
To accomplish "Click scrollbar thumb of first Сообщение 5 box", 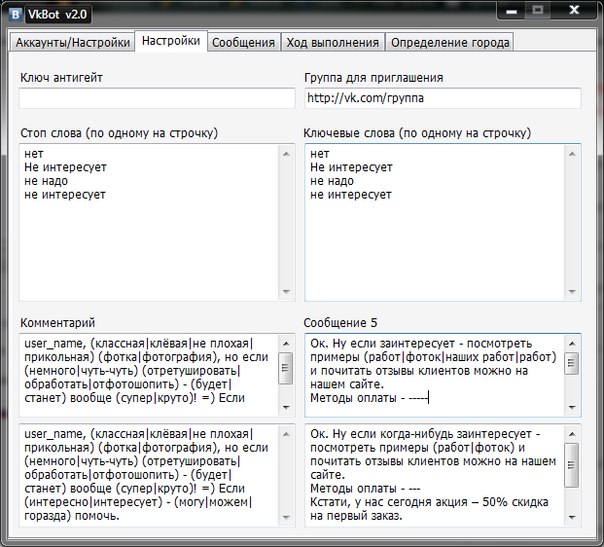I will click(x=571, y=363).
